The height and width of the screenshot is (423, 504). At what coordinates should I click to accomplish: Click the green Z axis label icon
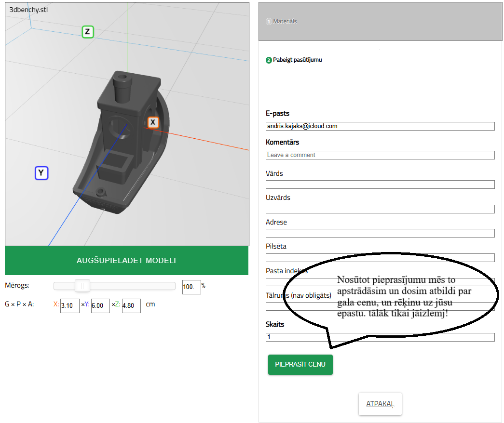87,32
